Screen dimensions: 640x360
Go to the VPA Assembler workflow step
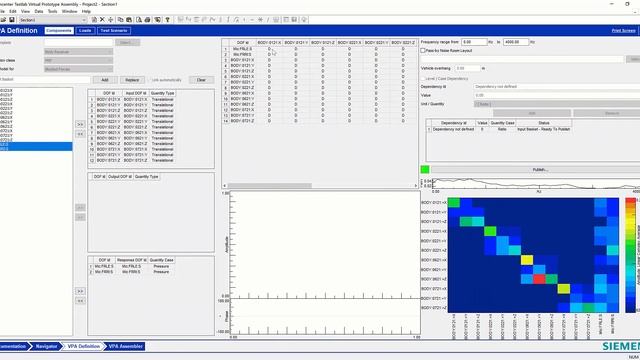(125, 346)
